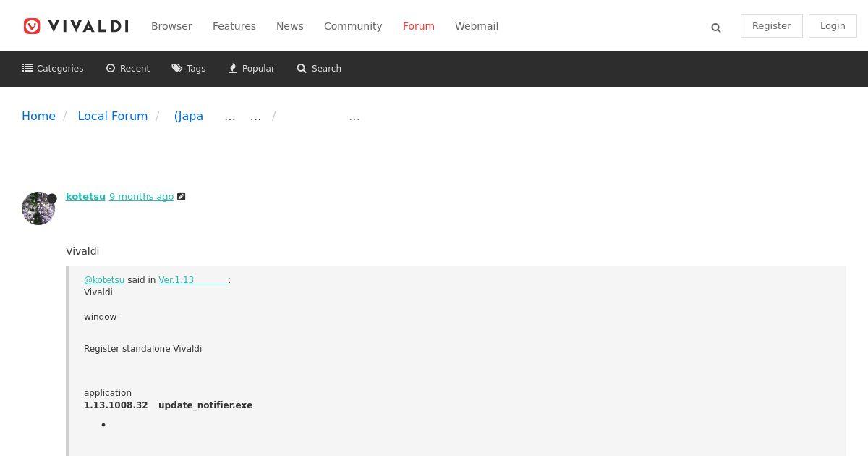Click the @kotetsu mention in the quote
Viewport: 868px width, 456px height.
click(104, 280)
